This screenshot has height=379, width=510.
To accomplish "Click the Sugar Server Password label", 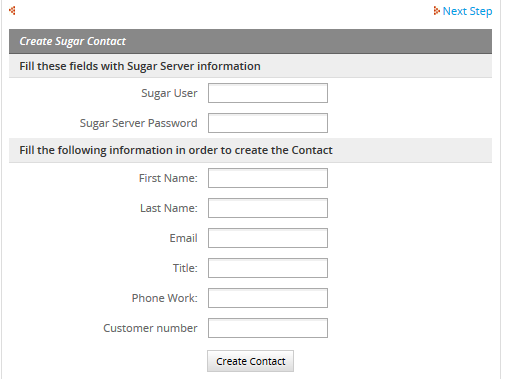I will pos(139,123).
